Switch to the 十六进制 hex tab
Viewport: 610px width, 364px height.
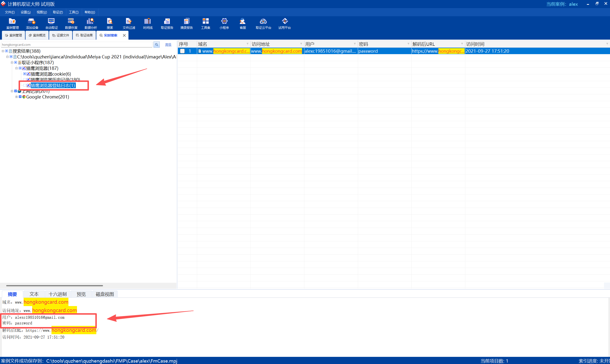(58, 294)
